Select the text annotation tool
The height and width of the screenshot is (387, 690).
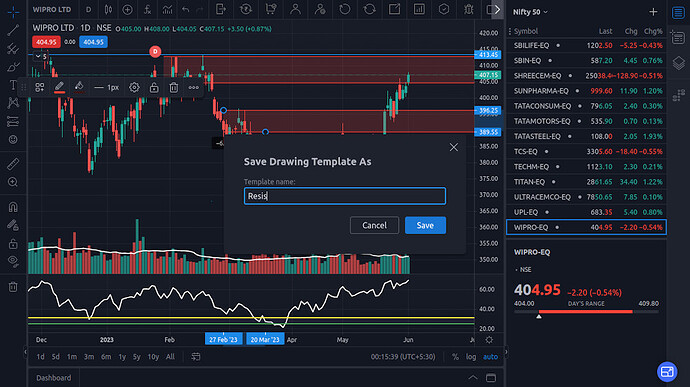13,85
